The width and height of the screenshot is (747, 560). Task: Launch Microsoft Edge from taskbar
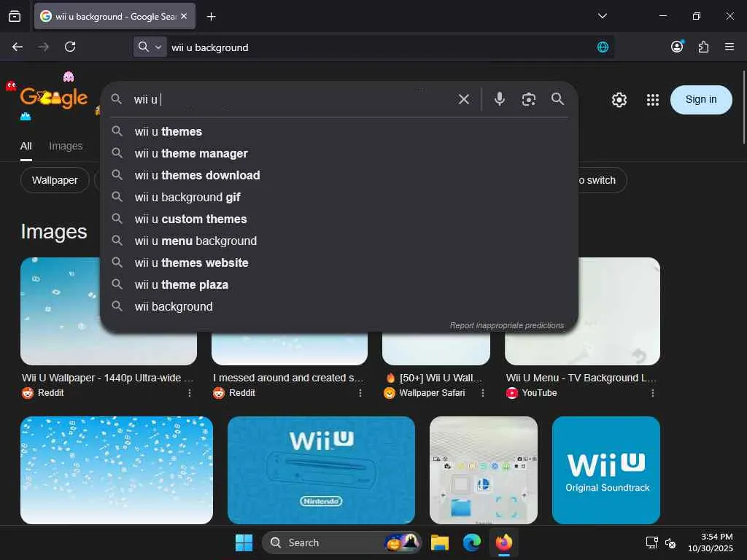[x=472, y=542]
